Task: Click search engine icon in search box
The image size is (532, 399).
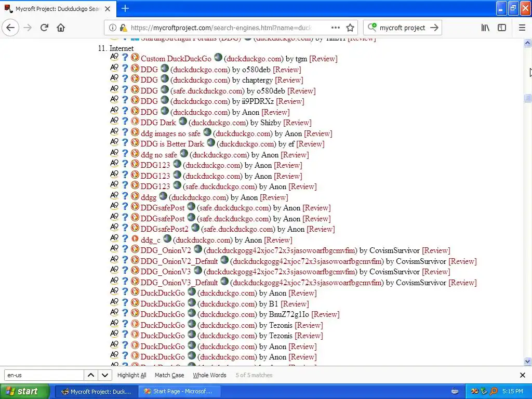Action: pyautogui.click(x=372, y=28)
